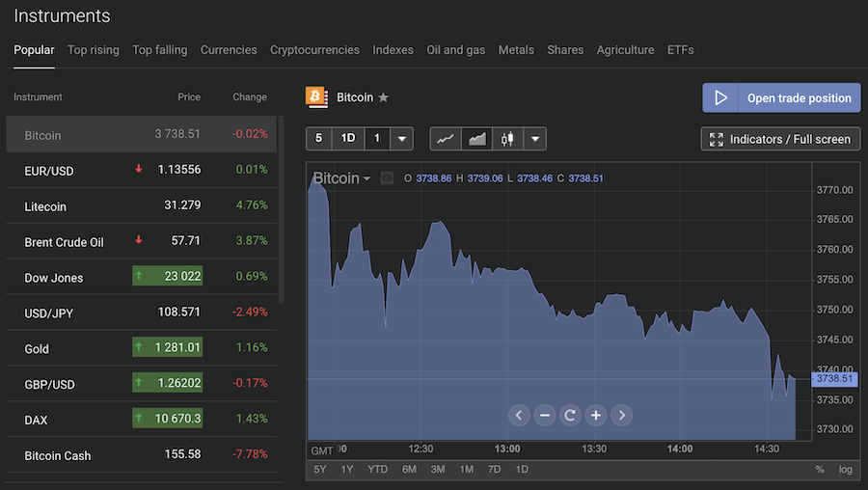The image size is (868, 490).
Task: Click the 3738.51 current price label
Action: 835,379
